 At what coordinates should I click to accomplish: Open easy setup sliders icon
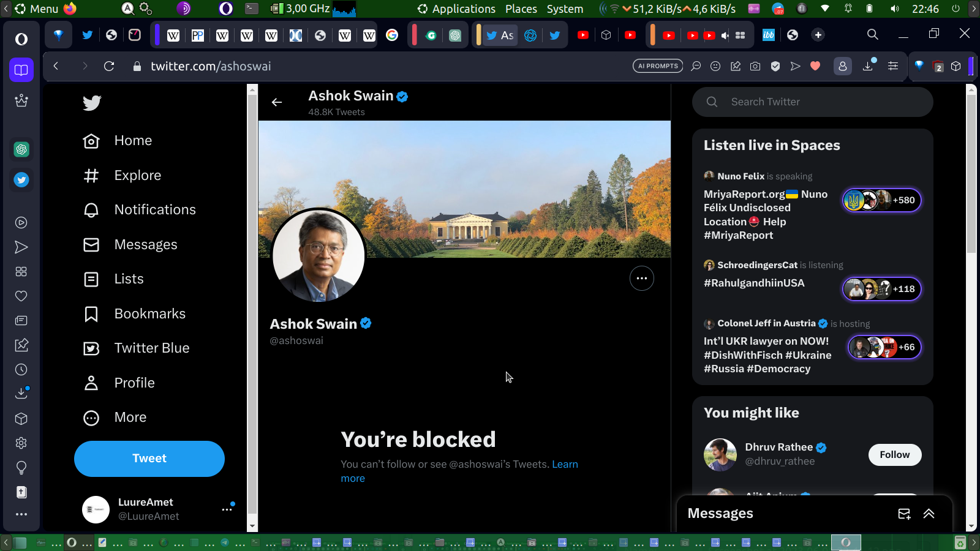(893, 66)
